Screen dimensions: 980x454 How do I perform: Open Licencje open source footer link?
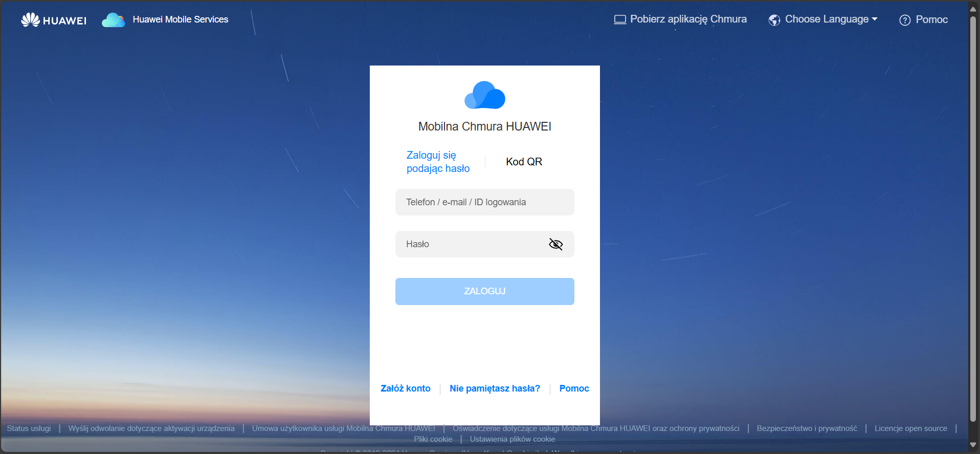click(911, 428)
